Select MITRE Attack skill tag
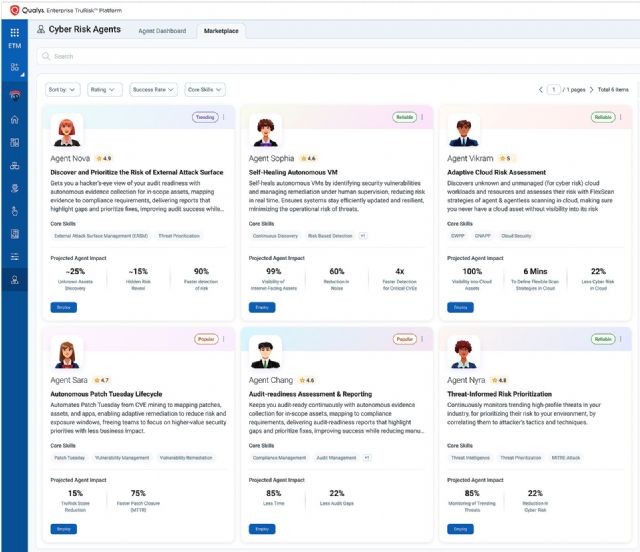Viewport: 640px width, 552px height. click(565, 458)
